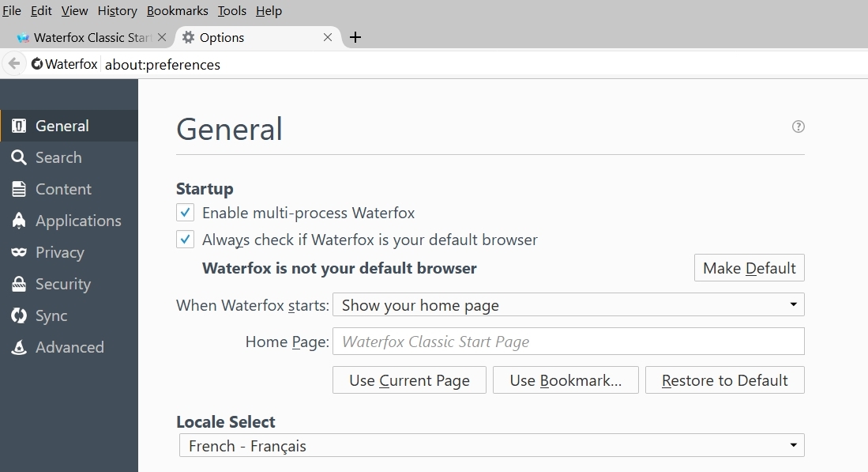Click Restore to Default button

[x=724, y=380]
